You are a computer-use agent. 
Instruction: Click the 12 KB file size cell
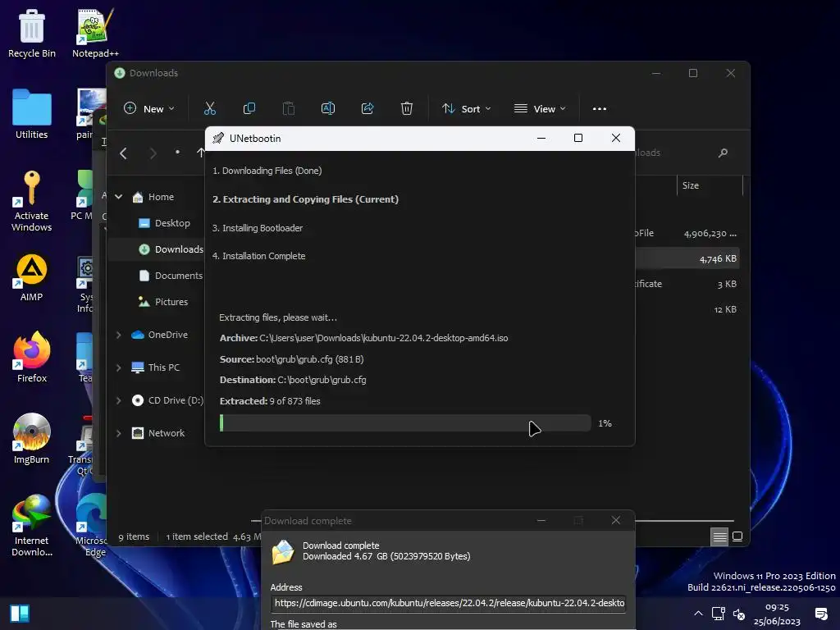pos(725,309)
